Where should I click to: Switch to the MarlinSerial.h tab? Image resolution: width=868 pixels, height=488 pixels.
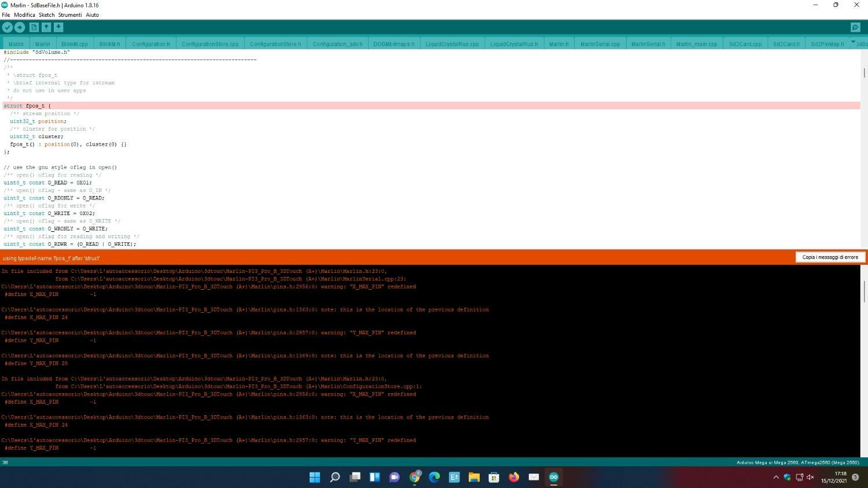coord(648,44)
